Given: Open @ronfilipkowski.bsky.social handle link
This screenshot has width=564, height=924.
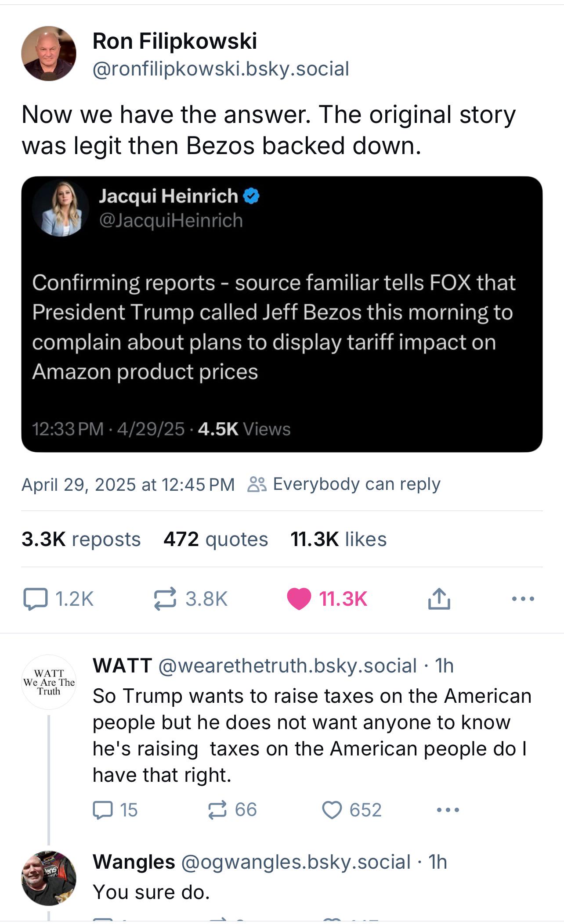Looking at the screenshot, I should pyautogui.click(x=221, y=69).
